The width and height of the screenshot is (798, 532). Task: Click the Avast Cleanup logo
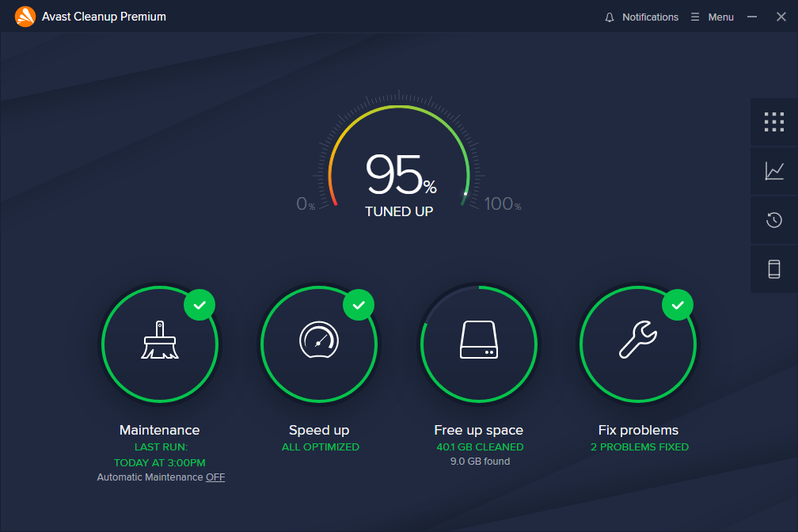click(x=23, y=16)
